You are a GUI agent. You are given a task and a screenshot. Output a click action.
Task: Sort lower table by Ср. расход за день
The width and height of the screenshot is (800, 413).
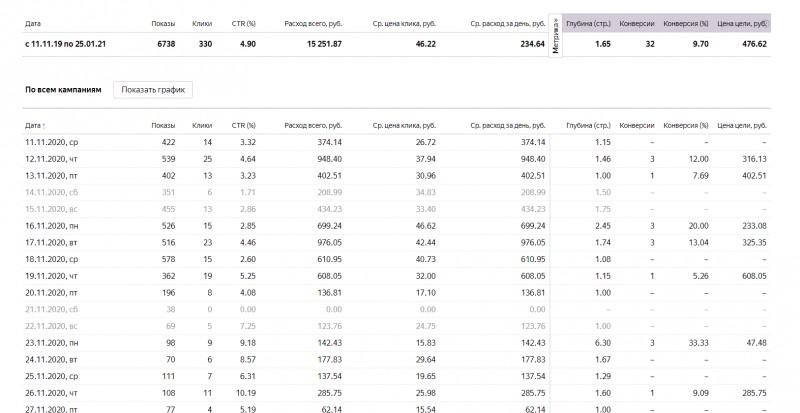click(x=510, y=125)
